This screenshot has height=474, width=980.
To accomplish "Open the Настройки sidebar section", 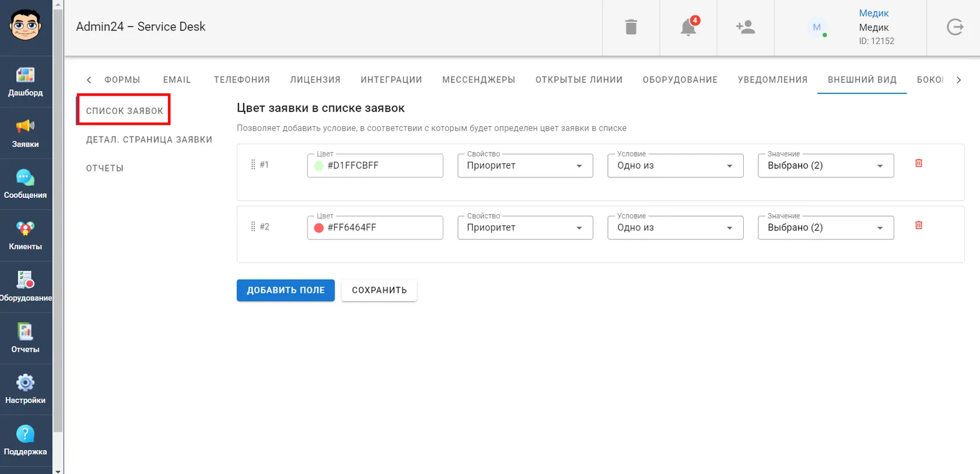I will [26, 390].
